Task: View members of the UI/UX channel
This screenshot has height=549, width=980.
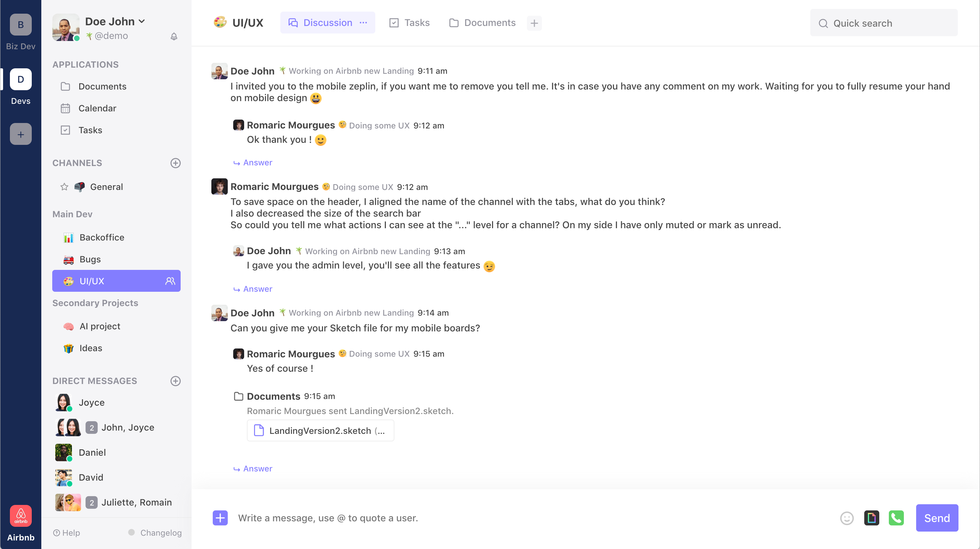Action: coord(170,281)
